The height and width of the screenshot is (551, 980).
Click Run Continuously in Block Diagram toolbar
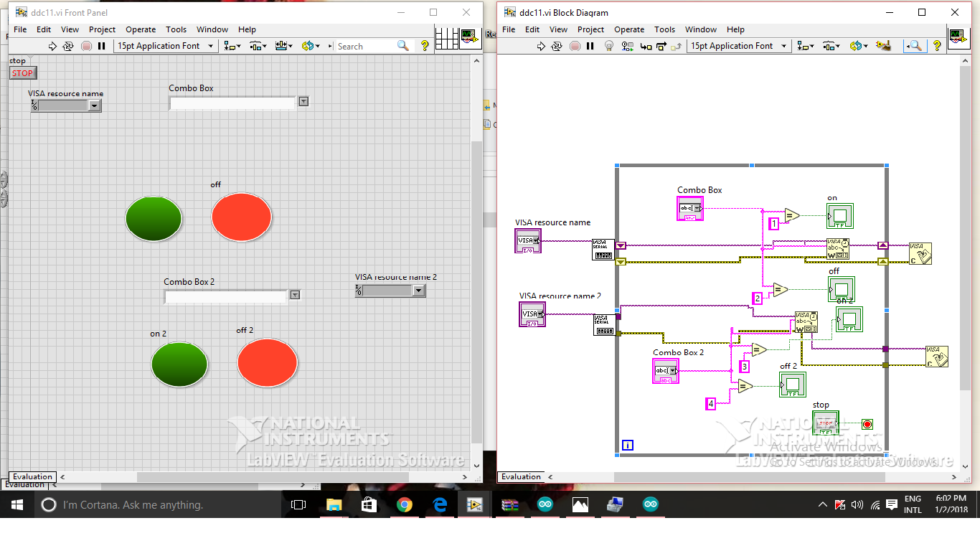click(557, 46)
